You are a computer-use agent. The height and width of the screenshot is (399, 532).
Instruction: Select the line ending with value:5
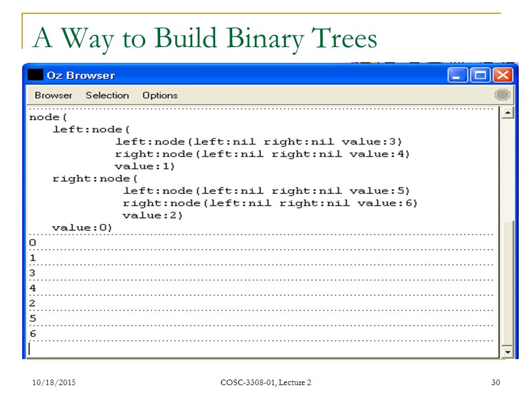pos(267,191)
